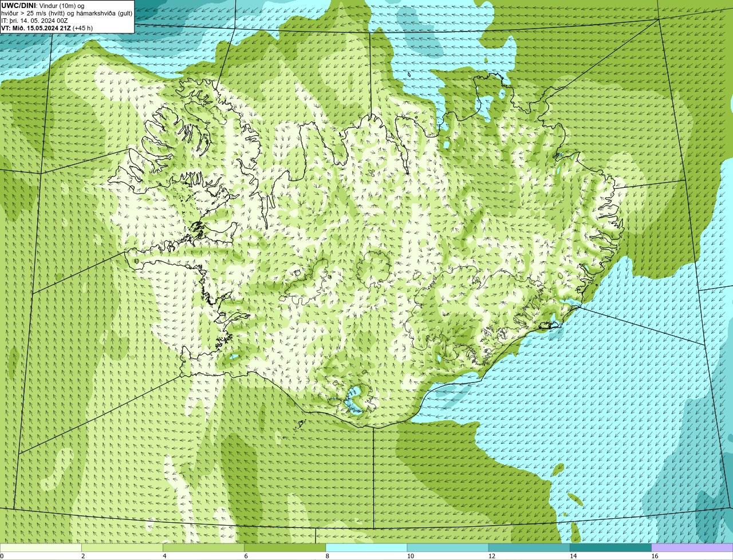Click the "VT: Mið. 15.05.2024 21Z (+45 h)" line

(47, 28)
